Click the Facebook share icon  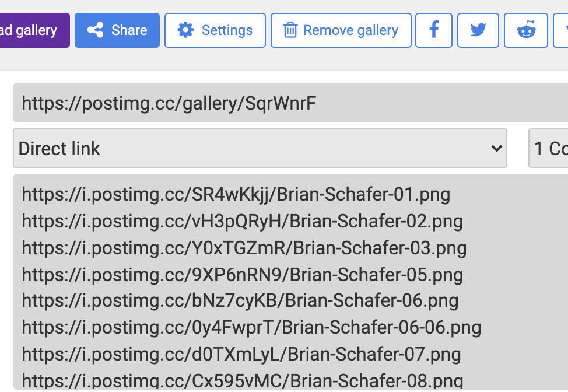pyautogui.click(x=434, y=30)
